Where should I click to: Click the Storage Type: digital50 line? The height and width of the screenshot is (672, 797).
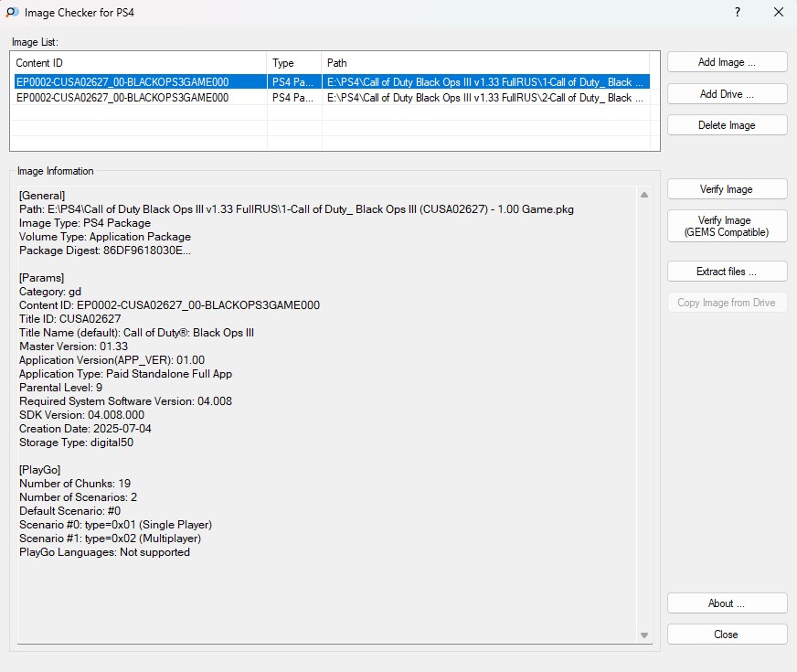coord(76,443)
